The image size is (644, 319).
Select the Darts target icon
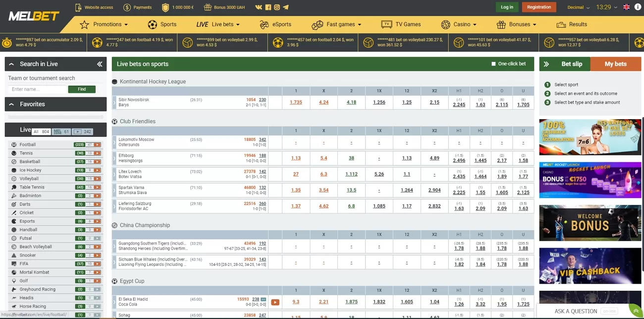click(x=14, y=204)
